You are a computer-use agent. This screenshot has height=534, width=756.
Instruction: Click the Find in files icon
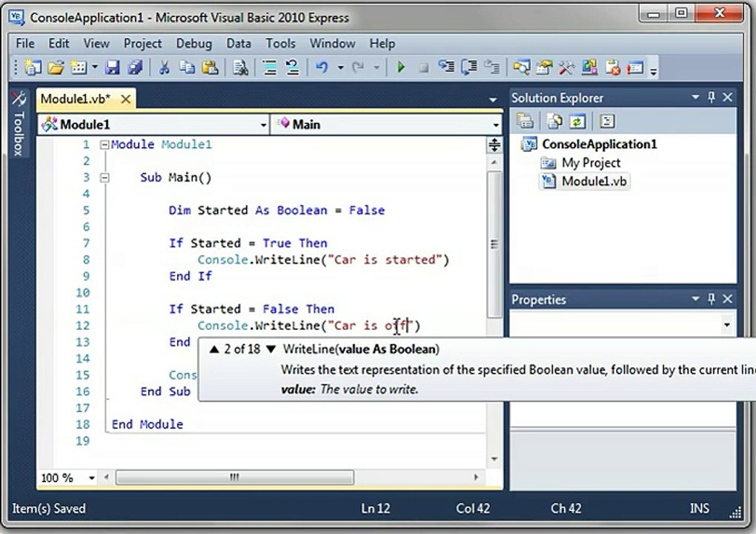tap(241, 67)
